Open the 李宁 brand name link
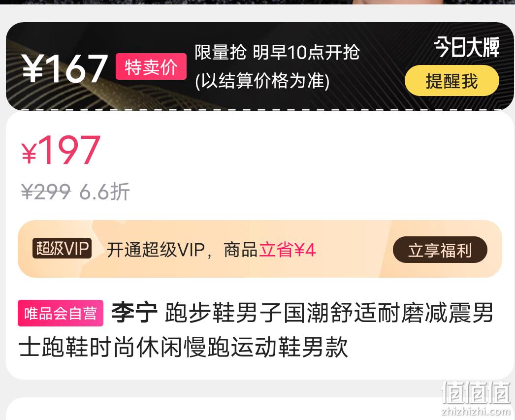 click(135, 313)
